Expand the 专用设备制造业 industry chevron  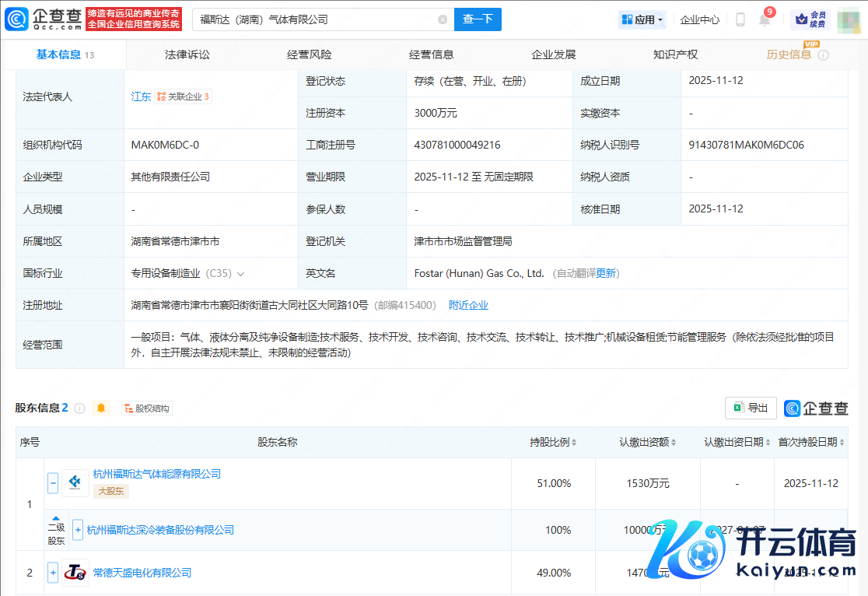coord(240,274)
